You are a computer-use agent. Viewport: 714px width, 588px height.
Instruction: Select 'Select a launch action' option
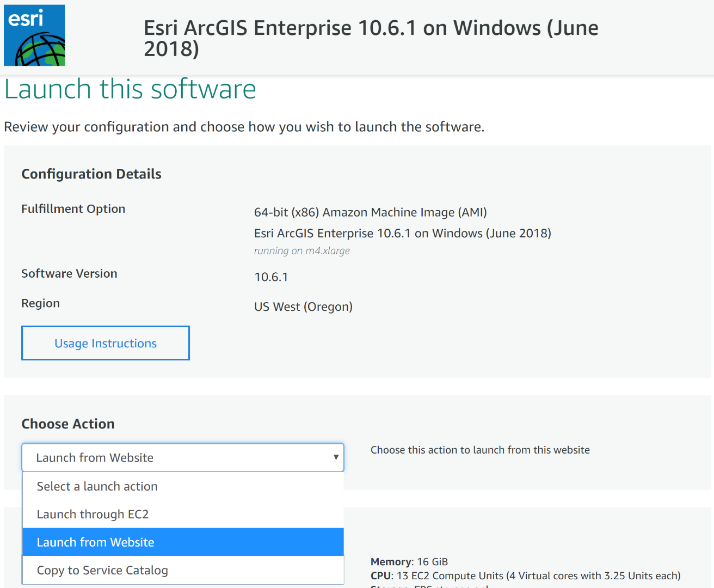point(183,486)
